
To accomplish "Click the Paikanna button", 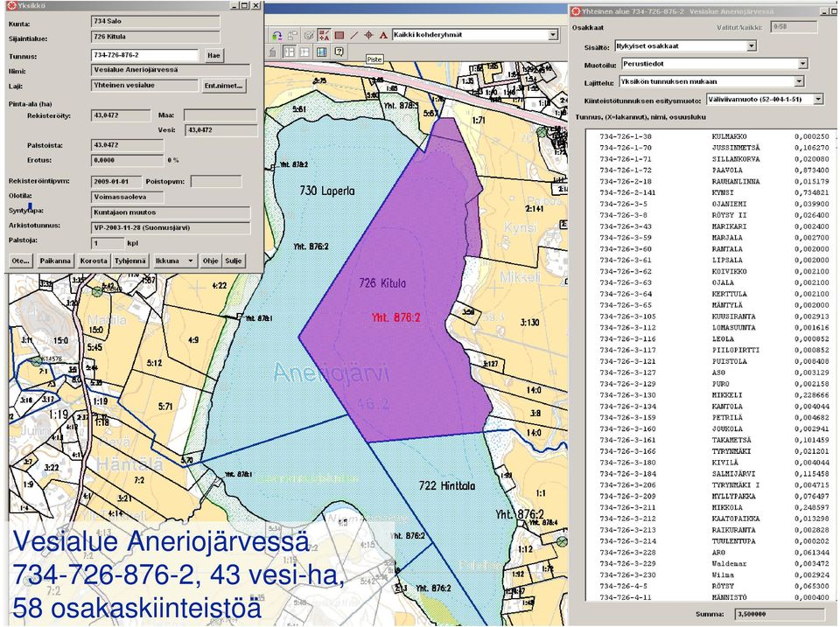I will [55, 261].
